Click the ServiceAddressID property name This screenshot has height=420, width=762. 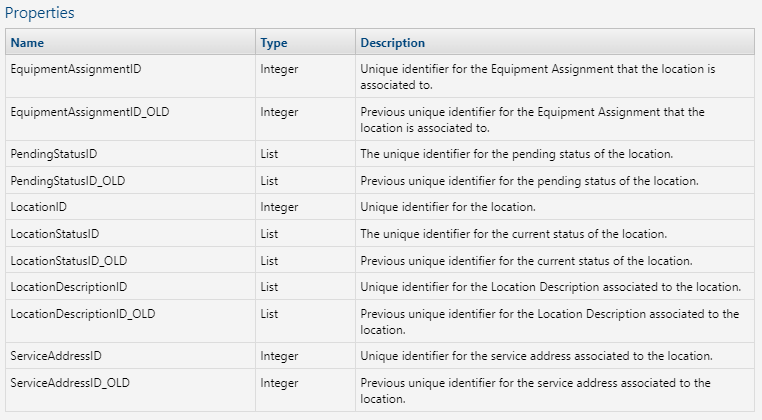pos(56,356)
